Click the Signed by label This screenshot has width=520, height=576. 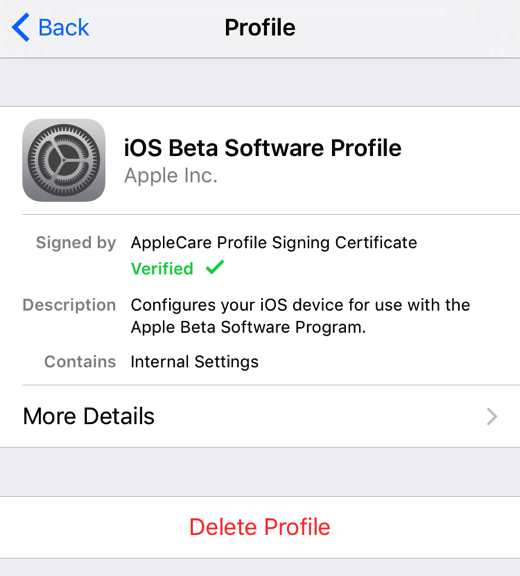pyautogui.click(x=76, y=243)
